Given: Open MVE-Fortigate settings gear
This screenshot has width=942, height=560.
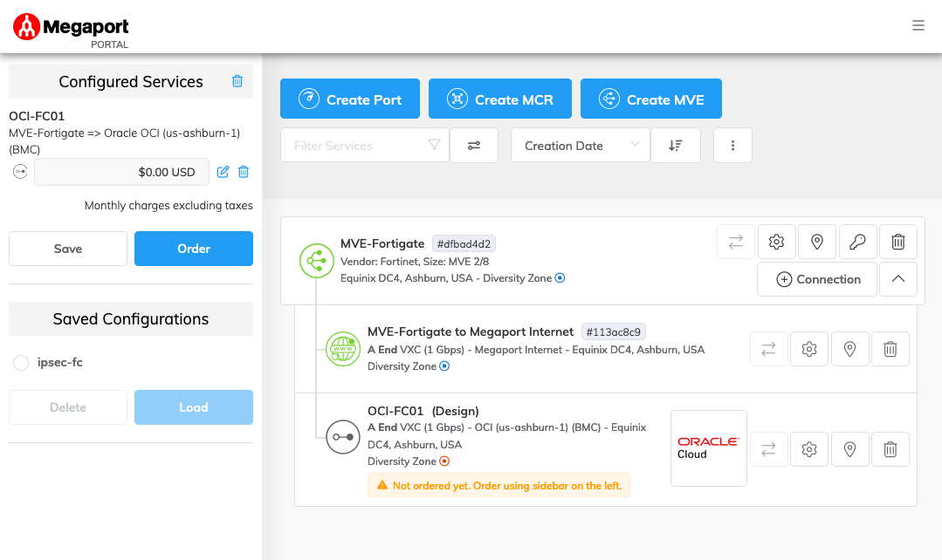Looking at the screenshot, I should pyautogui.click(x=777, y=242).
